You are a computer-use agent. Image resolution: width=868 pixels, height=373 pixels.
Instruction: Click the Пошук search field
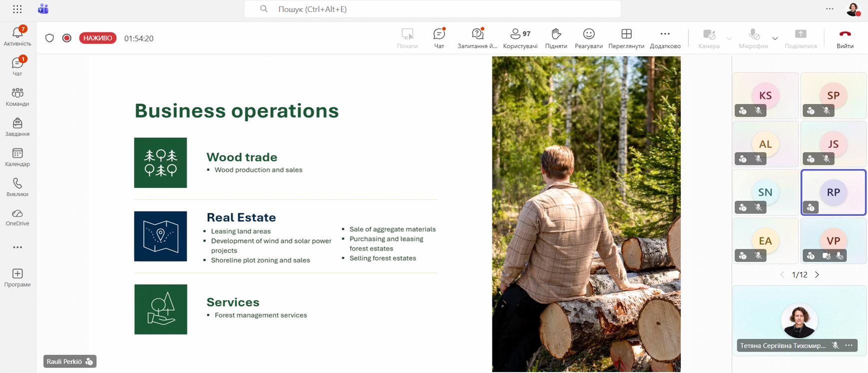(x=432, y=9)
